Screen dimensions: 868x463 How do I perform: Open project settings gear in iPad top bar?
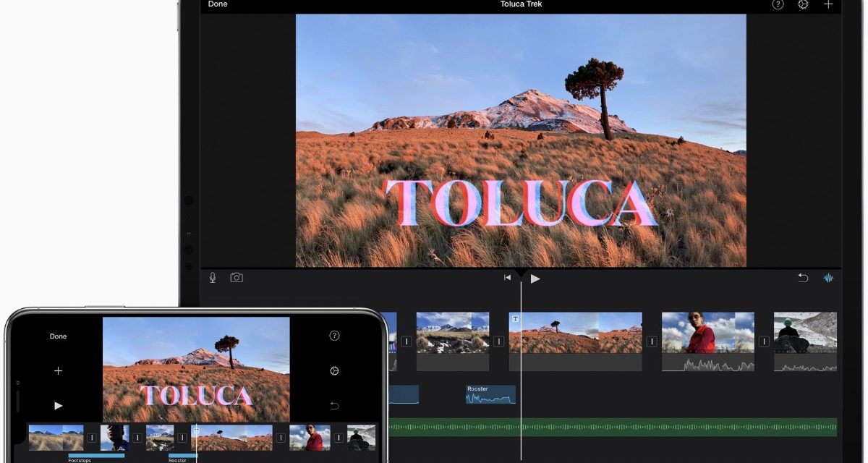pos(803,4)
